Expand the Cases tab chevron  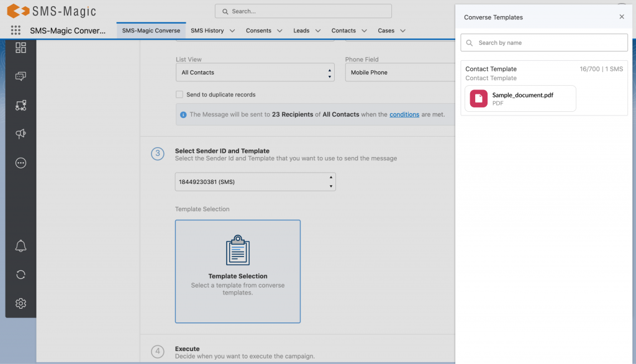coord(402,31)
